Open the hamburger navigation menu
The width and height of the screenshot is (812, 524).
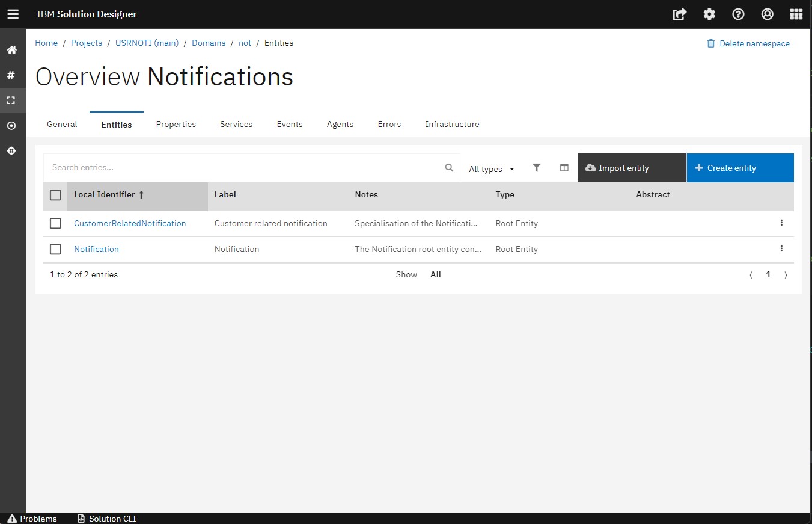click(x=13, y=14)
